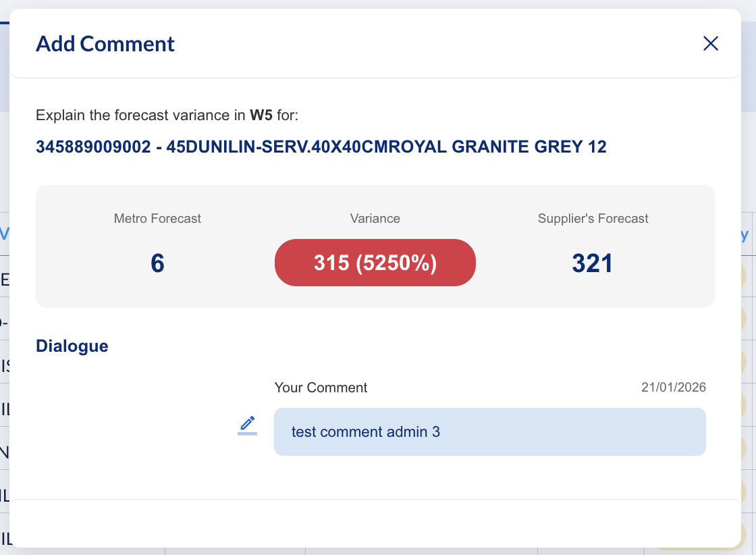The width and height of the screenshot is (756, 555).
Task: Click the Supplier's Forecast value 321
Action: point(592,263)
